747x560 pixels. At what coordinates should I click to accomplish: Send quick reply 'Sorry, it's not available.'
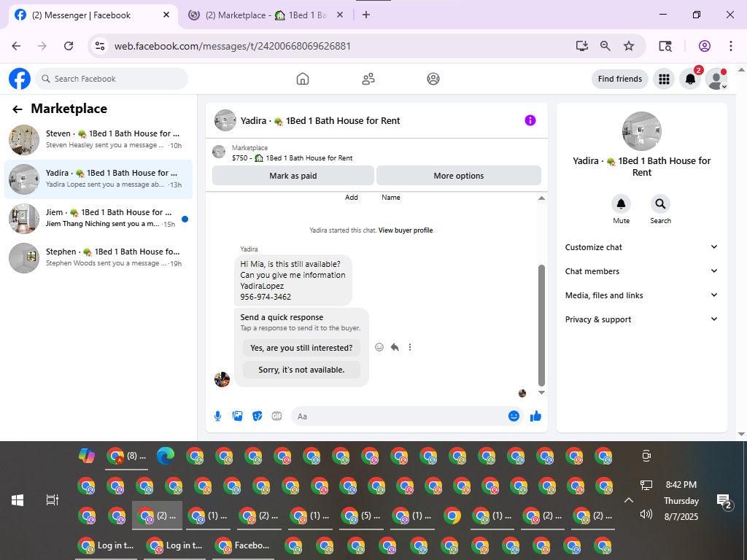tap(301, 370)
